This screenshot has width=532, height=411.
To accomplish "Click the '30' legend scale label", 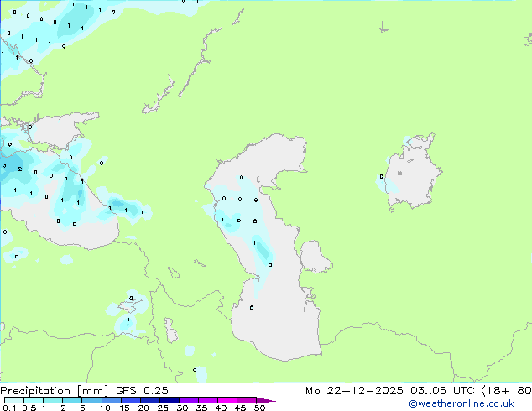I will click(182, 408).
